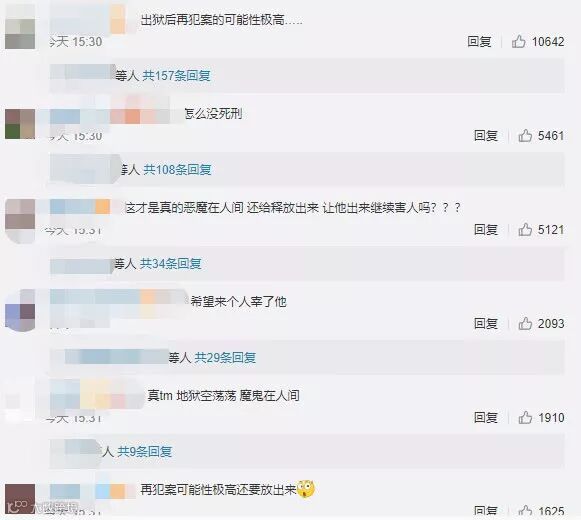This screenshot has width=581, height=520.
Task: Show the 共29条回复 thread
Action: tap(225, 358)
